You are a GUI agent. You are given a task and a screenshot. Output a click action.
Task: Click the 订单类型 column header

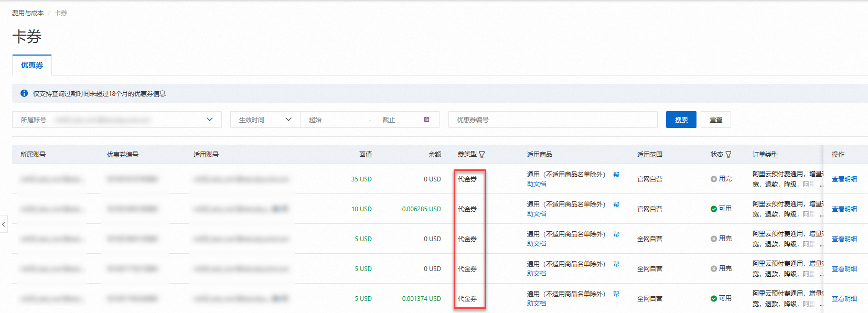pos(765,154)
